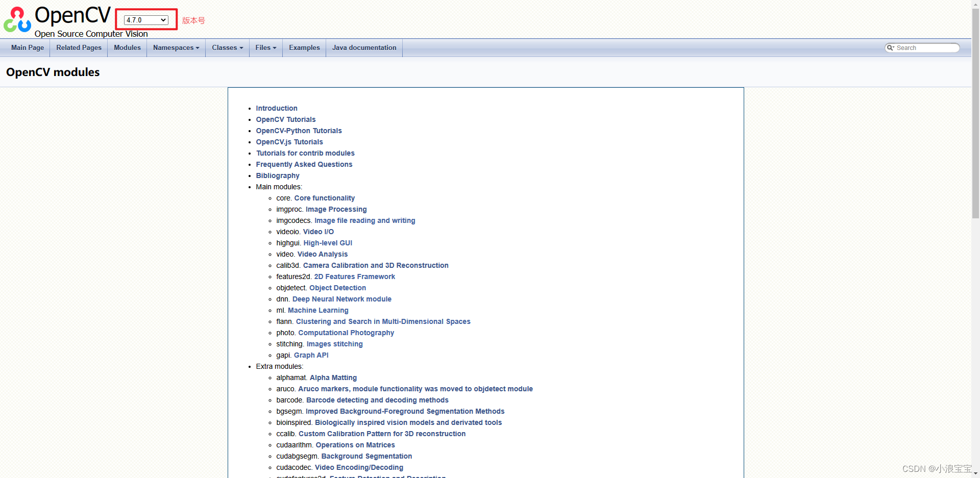Open Custom Calibration Pattern for 3D reconstruction

coord(382,434)
